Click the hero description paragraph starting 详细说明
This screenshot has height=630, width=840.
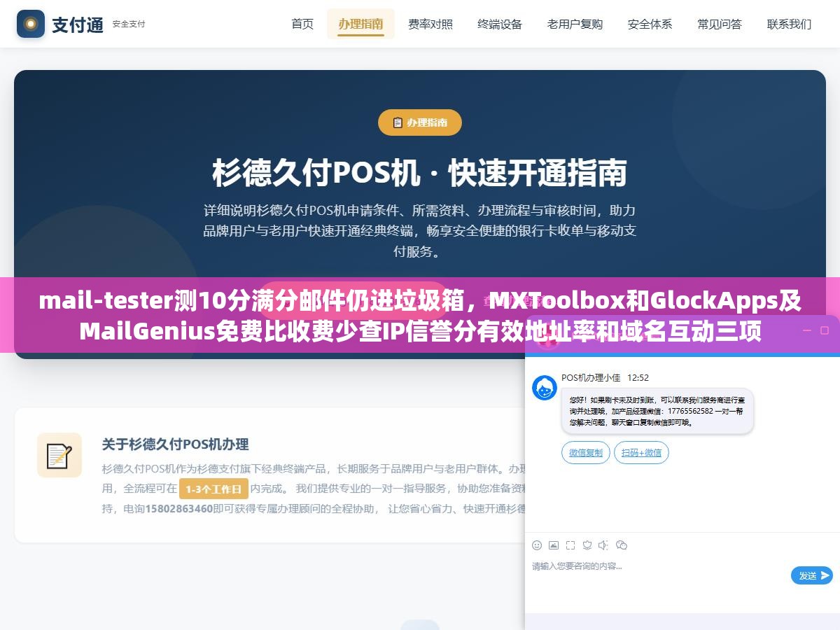pos(420,230)
